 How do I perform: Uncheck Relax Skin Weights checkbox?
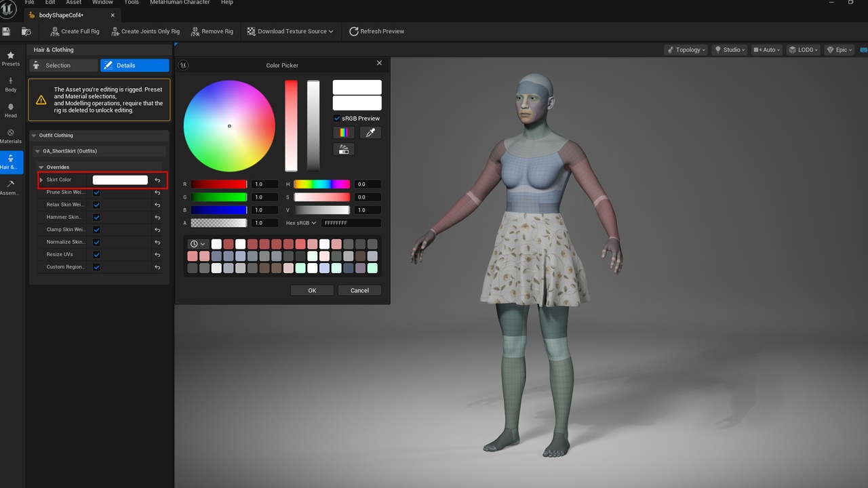97,205
